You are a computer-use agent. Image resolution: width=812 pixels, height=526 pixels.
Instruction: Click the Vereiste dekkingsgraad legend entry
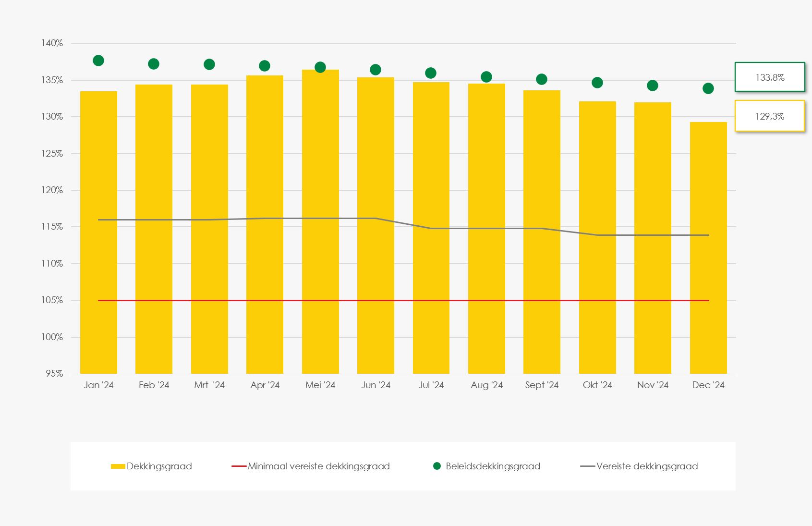pos(639,466)
